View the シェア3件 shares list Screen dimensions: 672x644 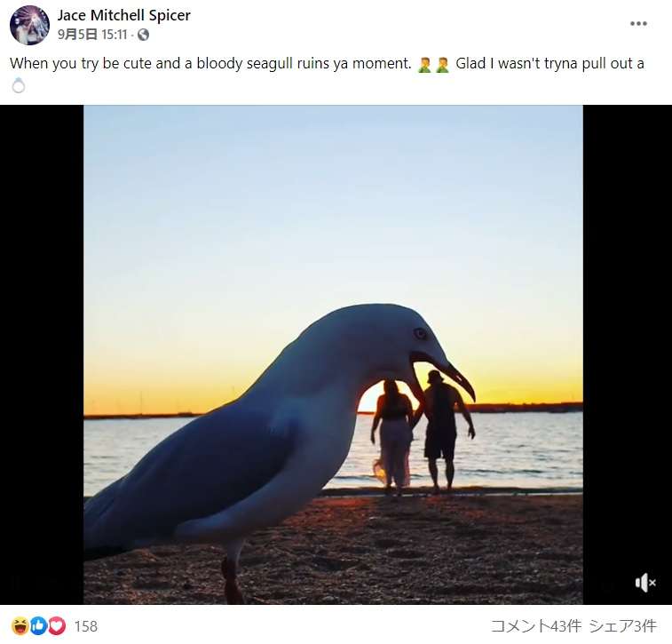point(622,626)
